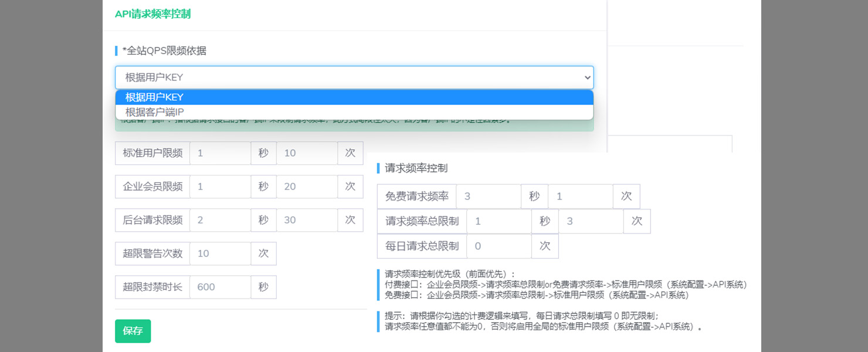
Task: Click 请求频率总限制 seconds field showing 1
Action: click(x=499, y=221)
